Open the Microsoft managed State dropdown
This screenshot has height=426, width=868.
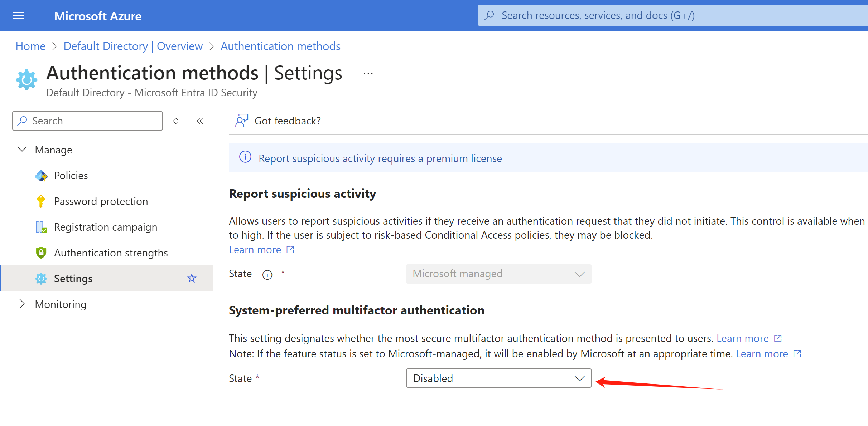tap(498, 274)
